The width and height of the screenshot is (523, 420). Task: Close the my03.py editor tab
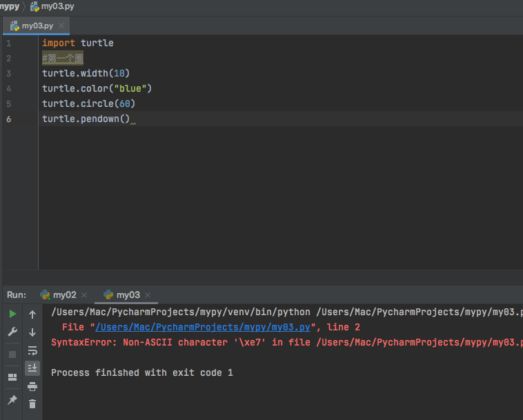coord(61,26)
